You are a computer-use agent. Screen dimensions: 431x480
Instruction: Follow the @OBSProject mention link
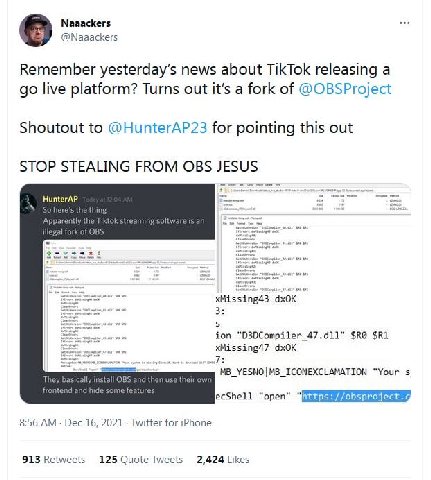click(345, 89)
